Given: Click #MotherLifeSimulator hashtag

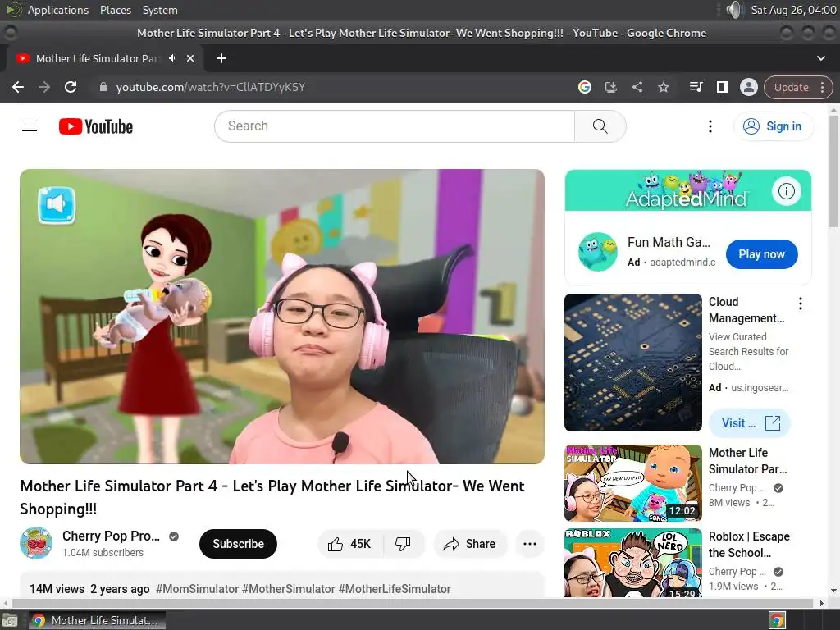Looking at the screenshot, I should click(x=395, y=589).
